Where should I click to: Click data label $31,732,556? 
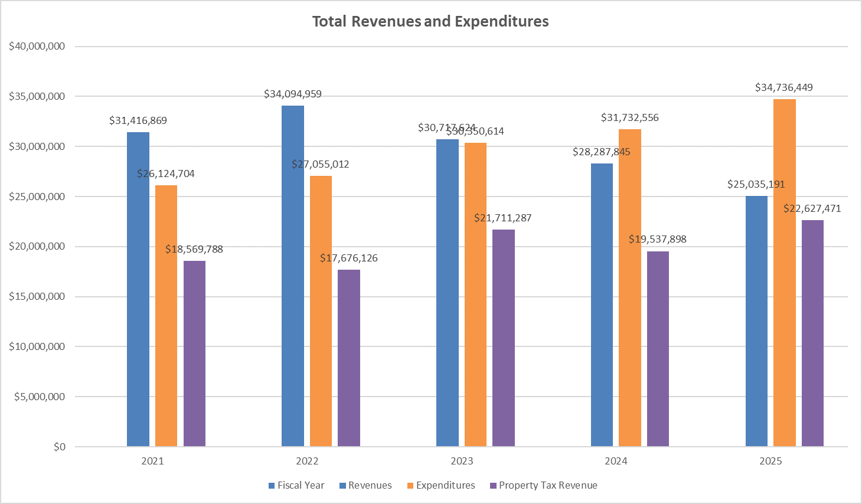pyautogui.click(x=630, y=117)
